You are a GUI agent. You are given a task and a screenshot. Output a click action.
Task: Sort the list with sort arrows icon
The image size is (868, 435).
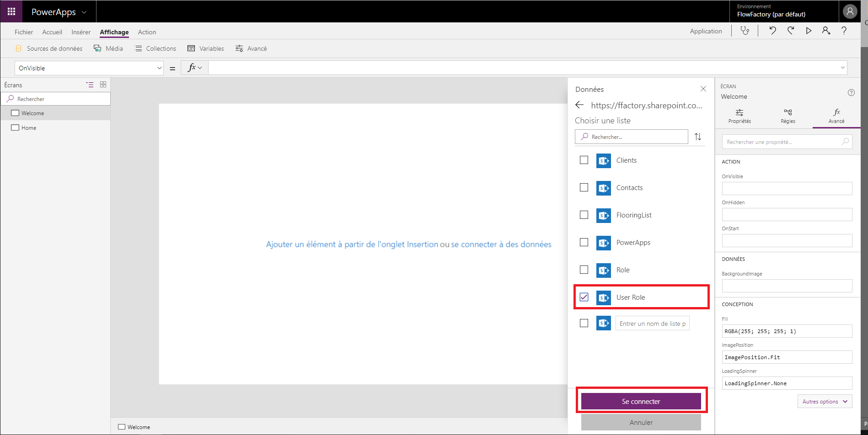[698, 137]
